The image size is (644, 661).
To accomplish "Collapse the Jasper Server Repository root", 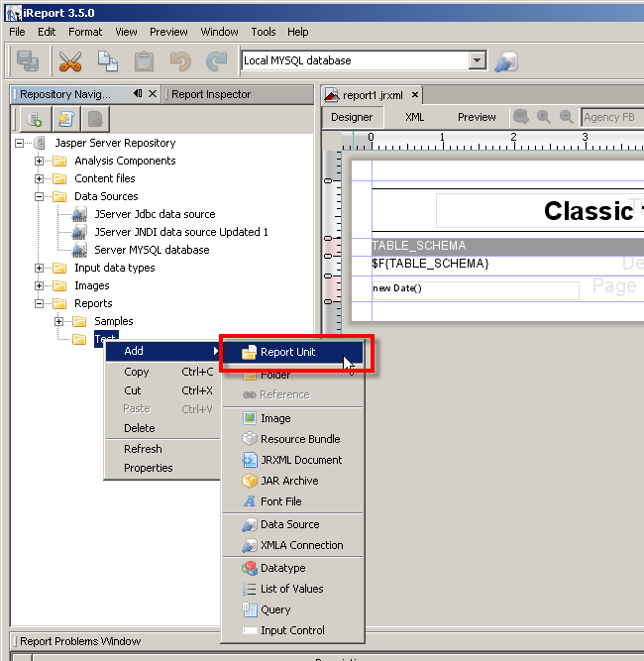I will click(19, 144).
